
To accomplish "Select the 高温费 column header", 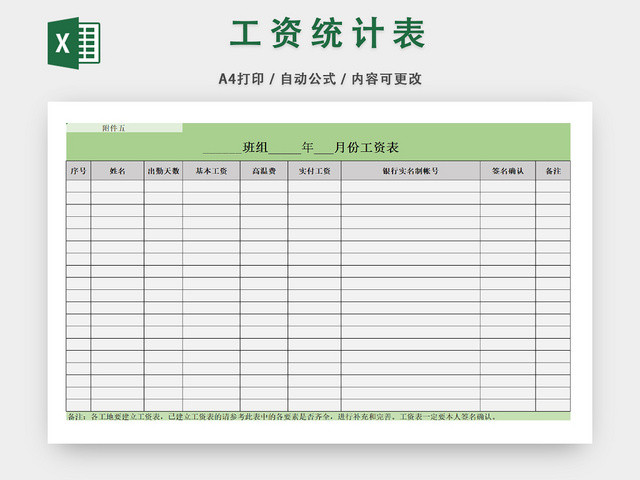I will pyautogui.click(x=264, y=171).
